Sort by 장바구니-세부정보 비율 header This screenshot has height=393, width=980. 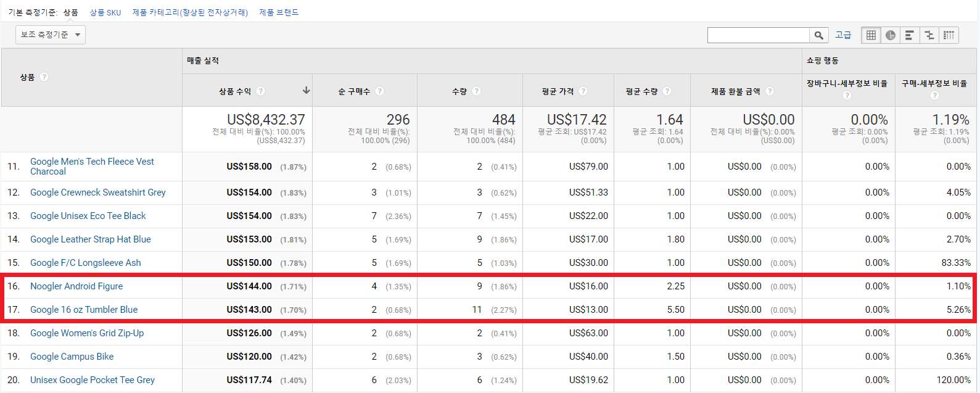[847, 83]
